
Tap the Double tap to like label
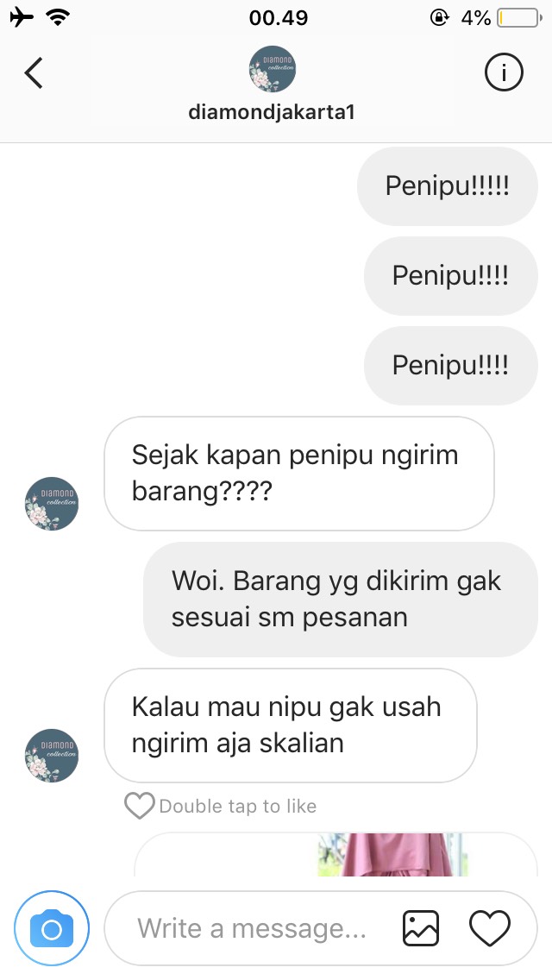pyautogui.click(x=237, y=807)
